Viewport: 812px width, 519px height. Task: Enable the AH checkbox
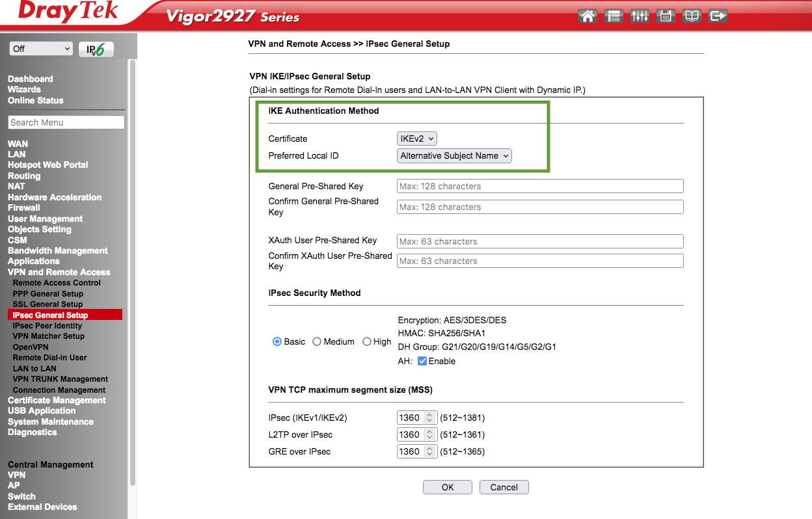[x=424, y=361]
